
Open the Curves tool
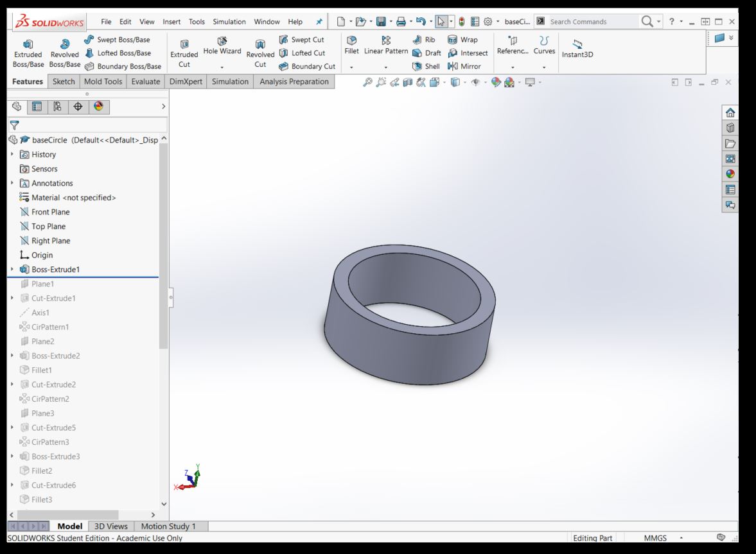544,45
